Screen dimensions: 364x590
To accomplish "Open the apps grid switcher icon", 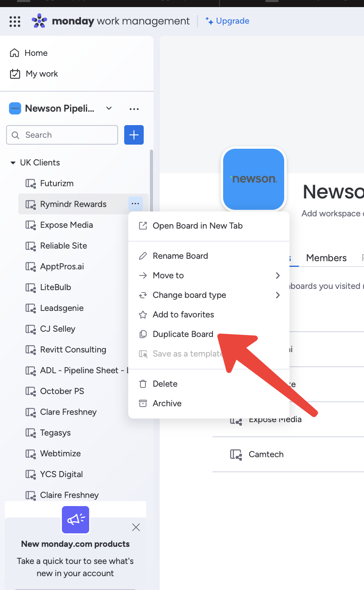I will coord(15,21).
